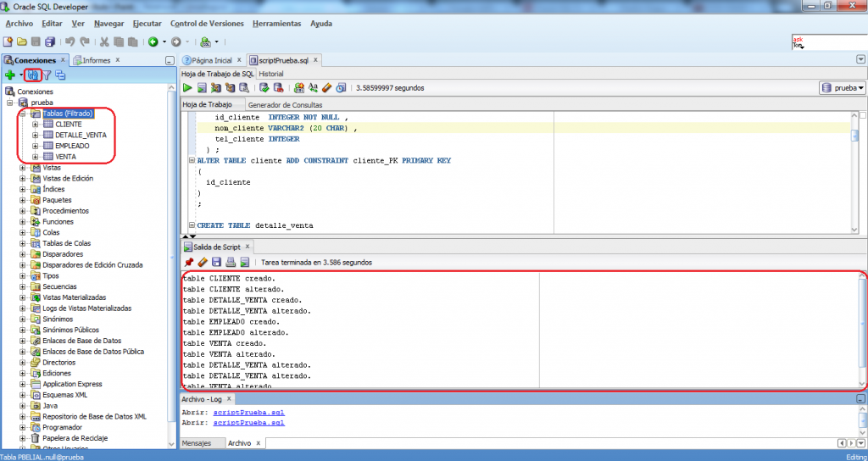Save script output with floppy disk icon
The width and height of the screenshot is (868, 461).
point(216,263)
